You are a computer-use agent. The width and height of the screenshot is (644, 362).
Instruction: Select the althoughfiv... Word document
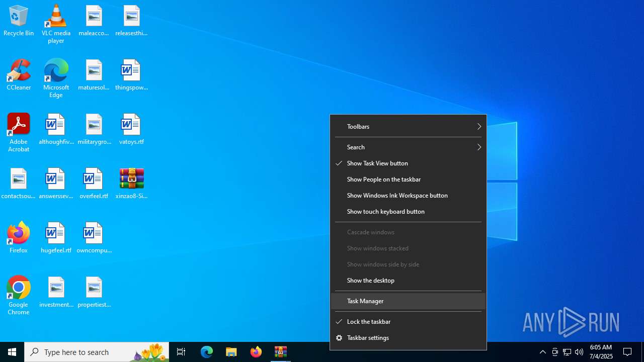coord(56,130)
